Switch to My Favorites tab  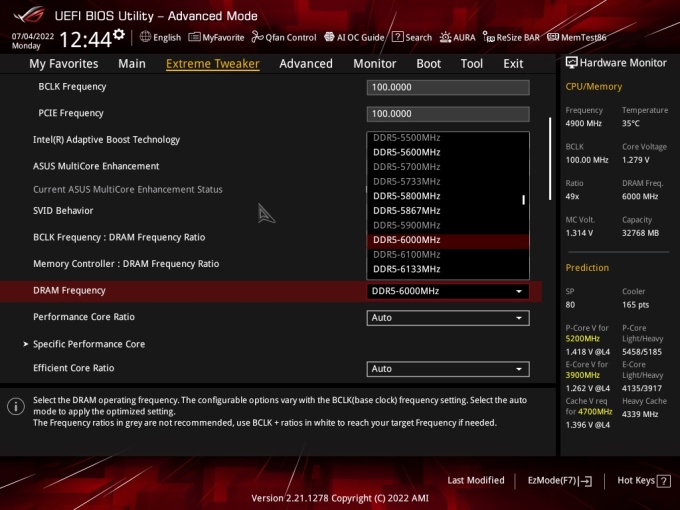click(64, 64)
